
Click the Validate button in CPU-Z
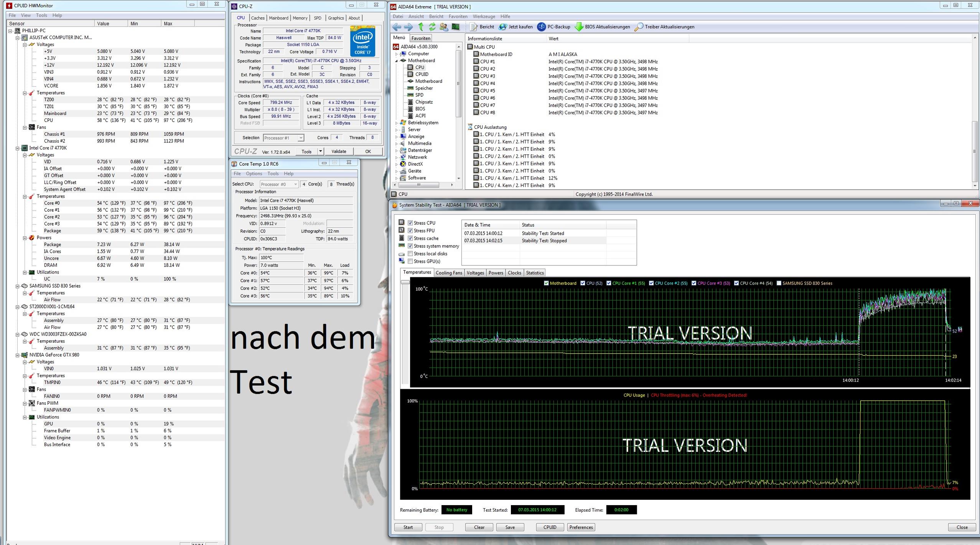tap(338, 151)
